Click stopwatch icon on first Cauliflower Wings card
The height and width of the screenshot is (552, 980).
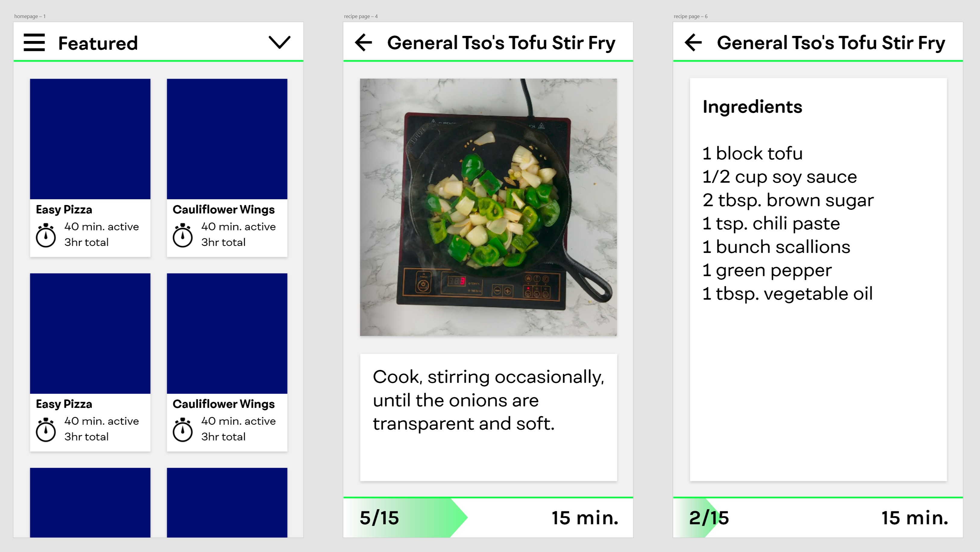click(x=183, y=235)
